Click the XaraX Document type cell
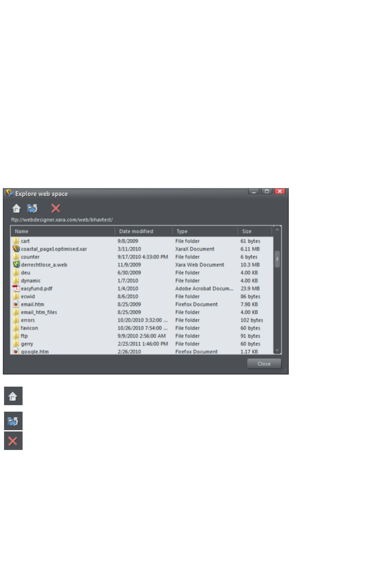This screenshot has width=388, height=588. pyautogui.click(x=195, y=249)
